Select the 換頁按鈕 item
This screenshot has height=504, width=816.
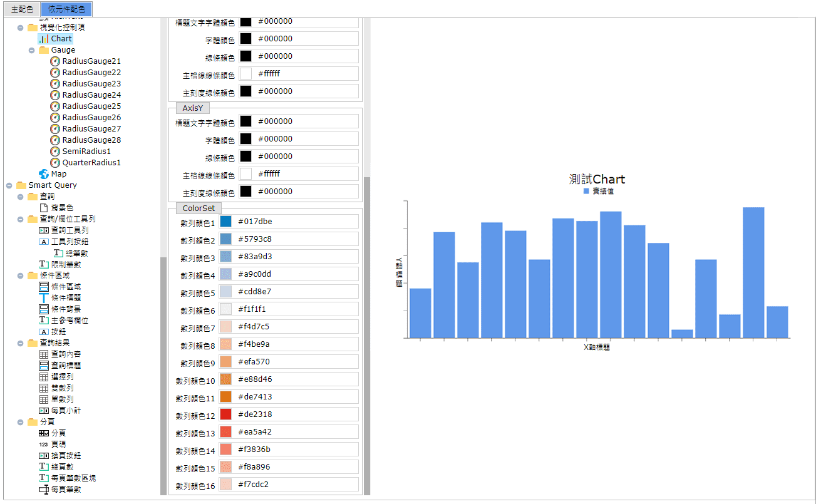66,456
